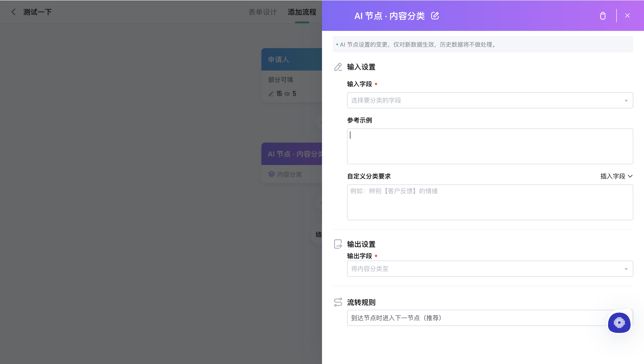Click the edit title pencil icon
This screenshot has height=364, width=644.
pyautogui.click(x=435, y=16)
